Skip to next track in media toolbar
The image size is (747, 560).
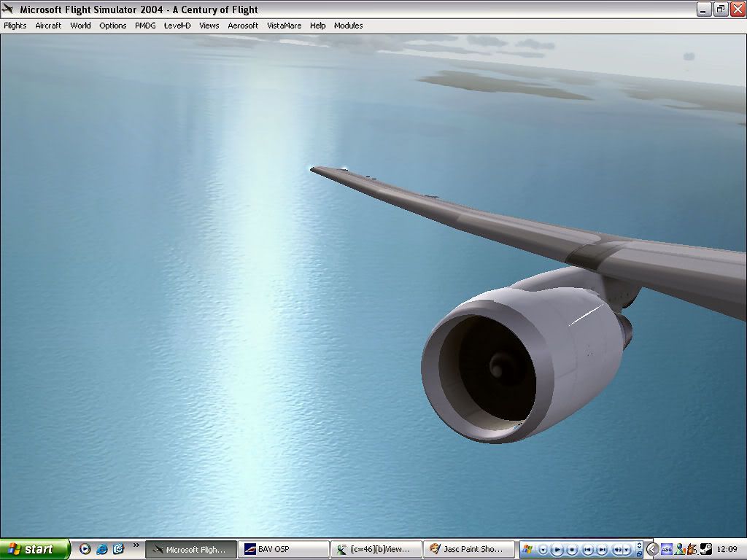coord(603,550)
